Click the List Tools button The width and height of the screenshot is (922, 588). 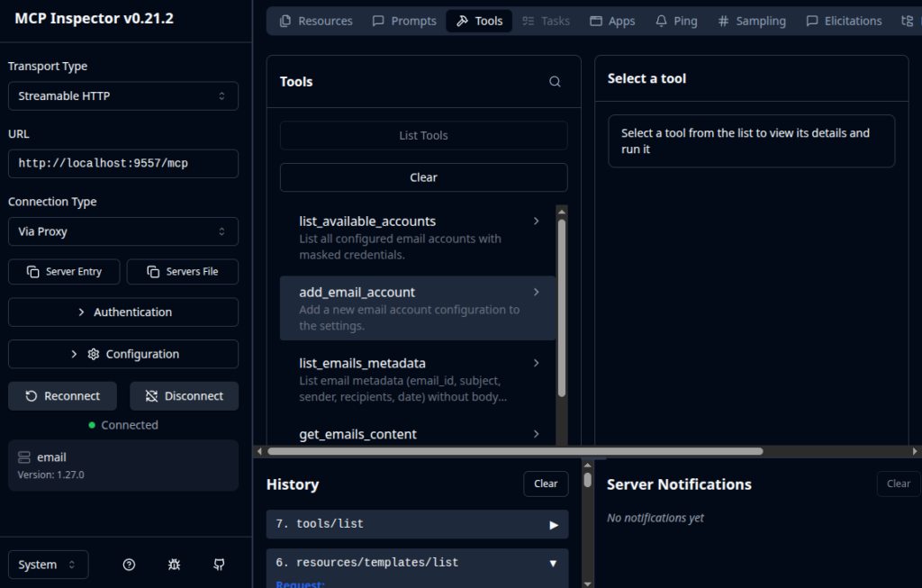[423, 135]
